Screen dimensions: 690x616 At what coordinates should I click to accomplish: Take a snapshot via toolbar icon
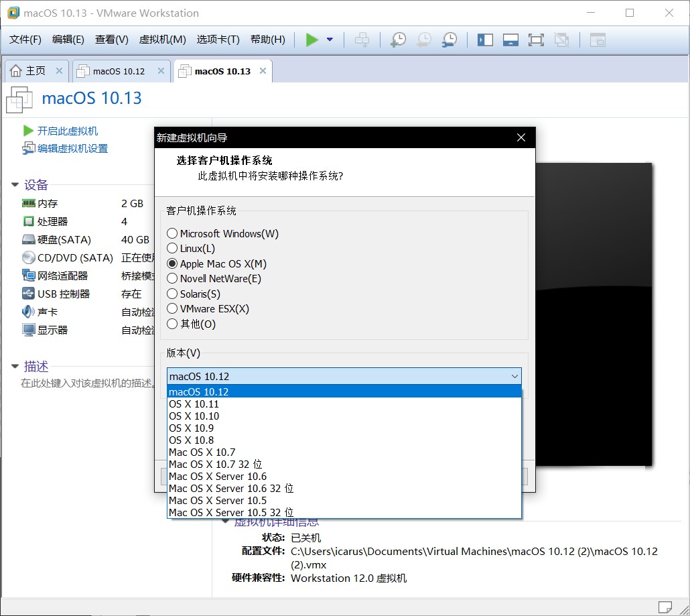pos(398,40)
